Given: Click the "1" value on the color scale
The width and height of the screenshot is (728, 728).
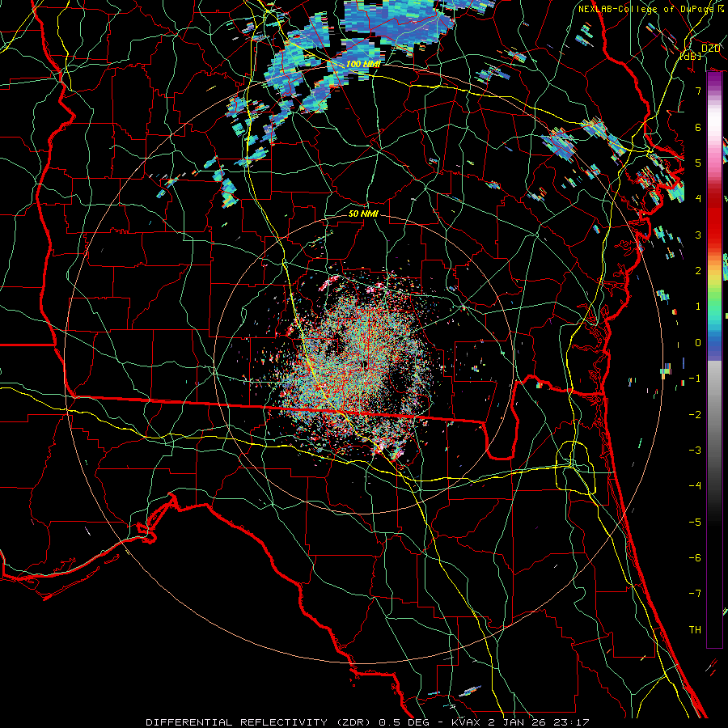Looking at the screenshot, I should (698, 307).
